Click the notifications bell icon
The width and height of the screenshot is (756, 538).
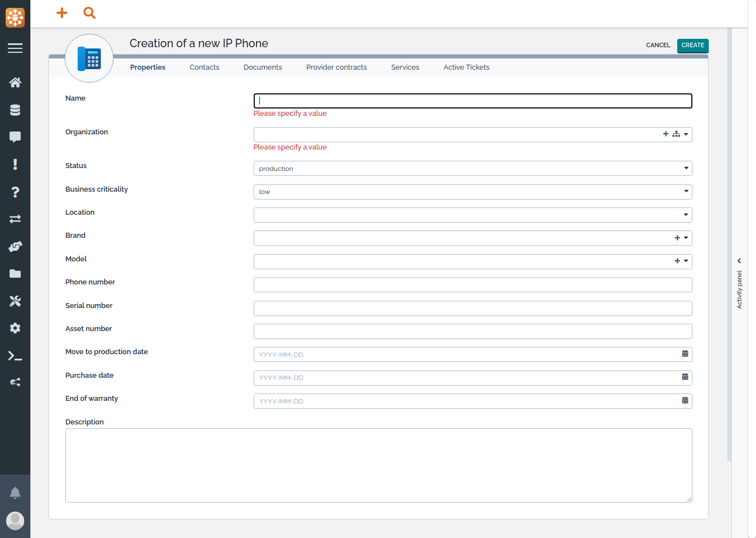tap(15, 493)
